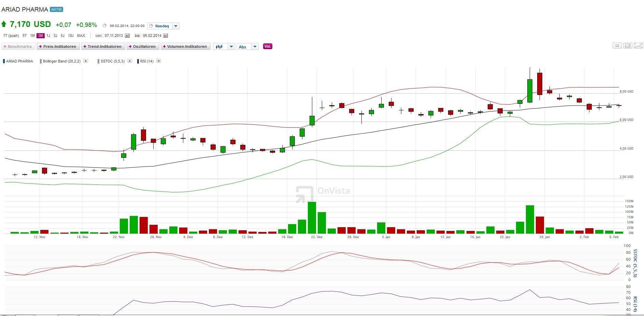Switch to the fullscreen chart view
The height and width of the screenshot is (316, 644).
point(639,46)
